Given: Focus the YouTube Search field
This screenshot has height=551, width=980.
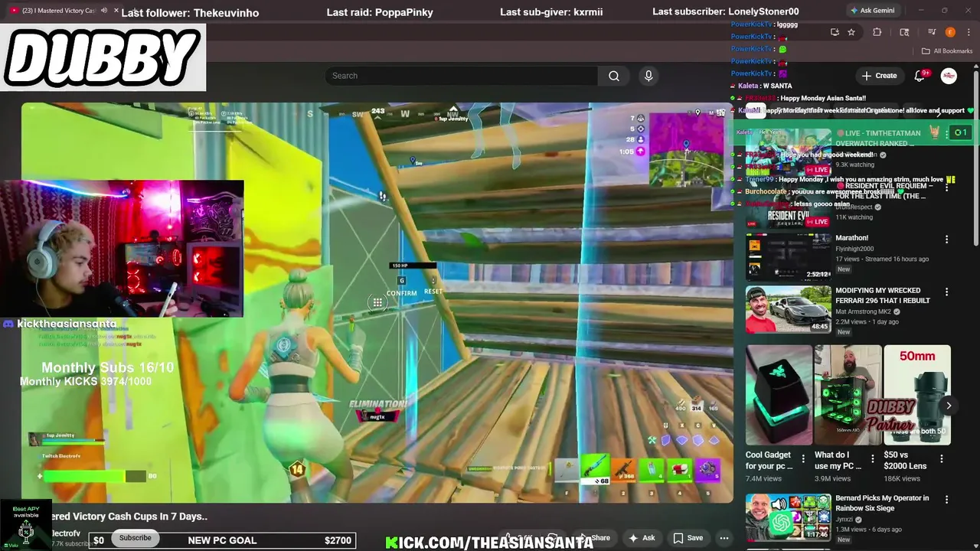Looking at the screenshot, I should 462,76.
